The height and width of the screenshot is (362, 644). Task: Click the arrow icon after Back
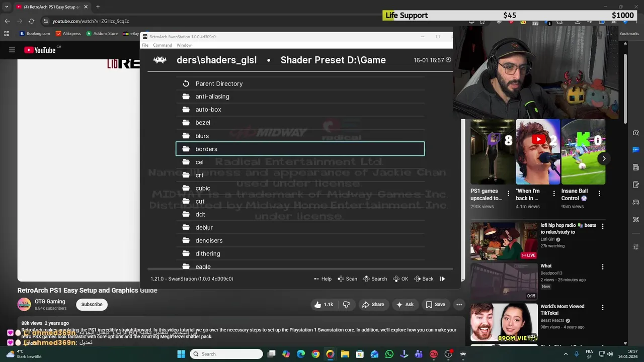442,279
